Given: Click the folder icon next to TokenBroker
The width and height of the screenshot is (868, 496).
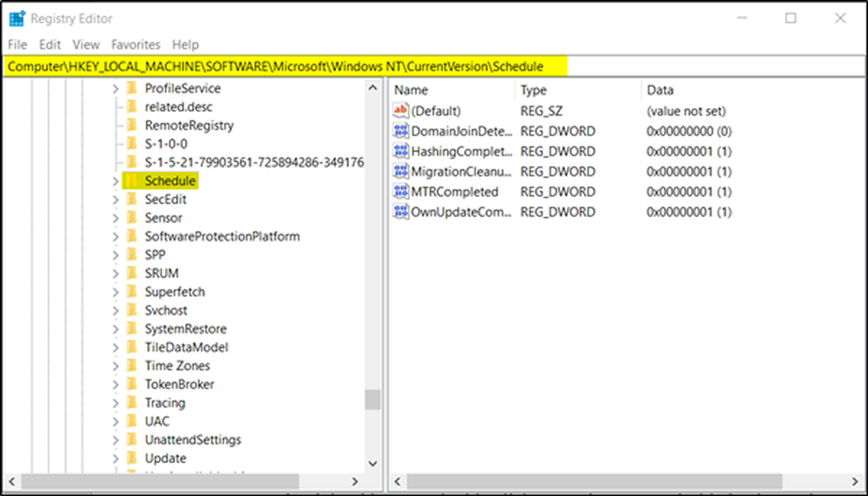Looking at the screenshot, I should click(132, 384).
